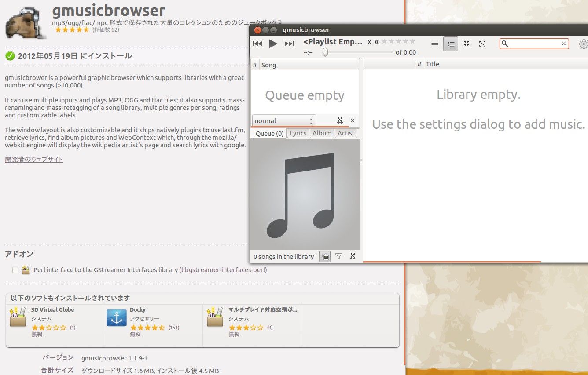Select the Queue (0) tab
This screenshot has width=588, height=375.
[x=269, y=133]
